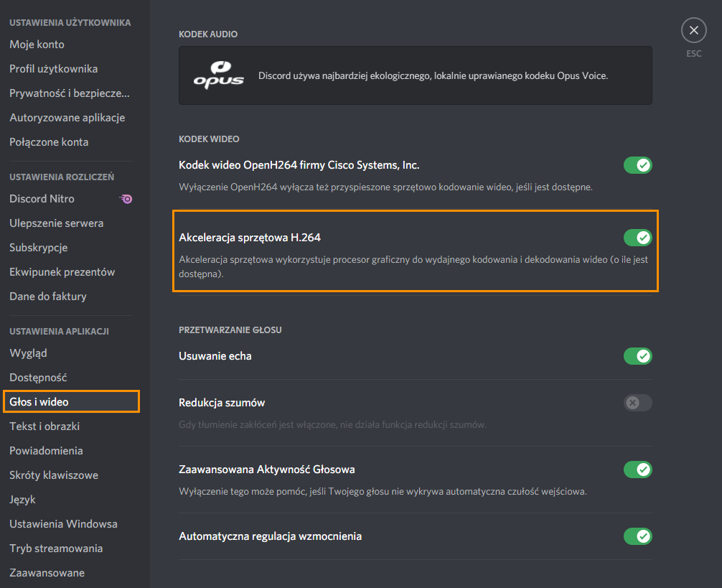Click 'Kodek wideo OpenH264 firmy Cisco Systems' label

tap(299, 165)
